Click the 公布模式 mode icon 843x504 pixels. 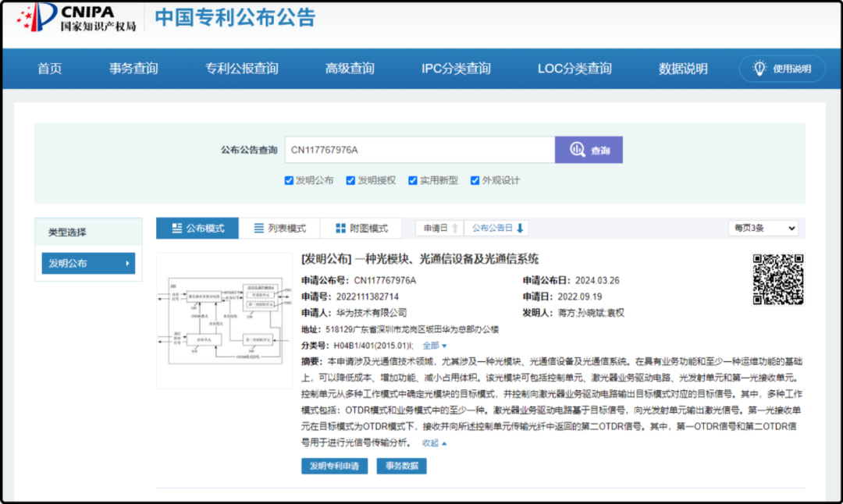177,229
